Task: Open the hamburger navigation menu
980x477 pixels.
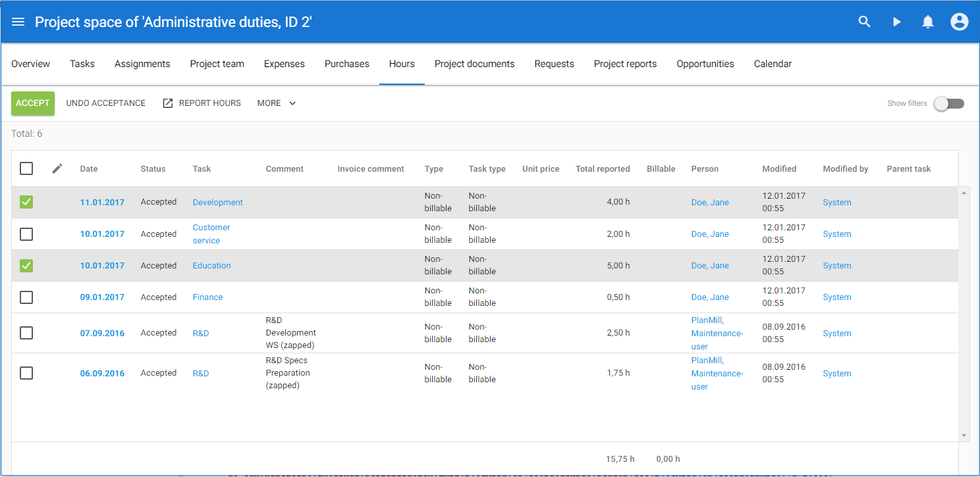Action: [x=18, y=22]
